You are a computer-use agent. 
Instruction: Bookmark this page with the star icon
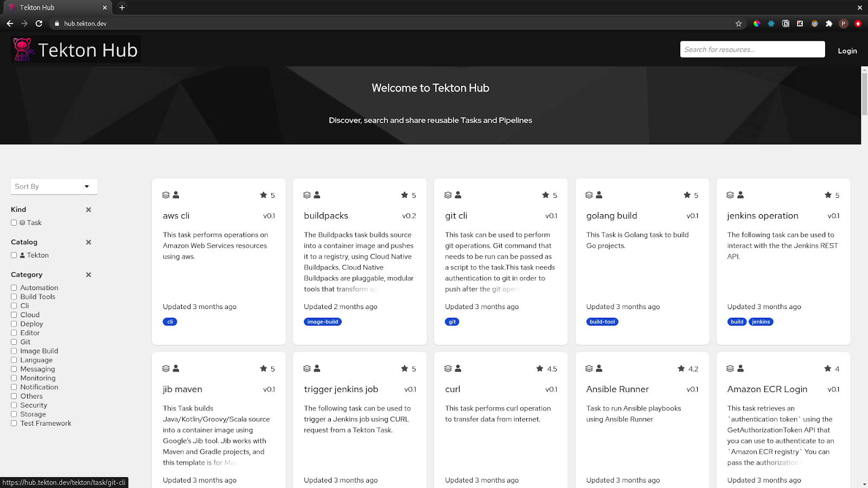(x=738, y=23)
